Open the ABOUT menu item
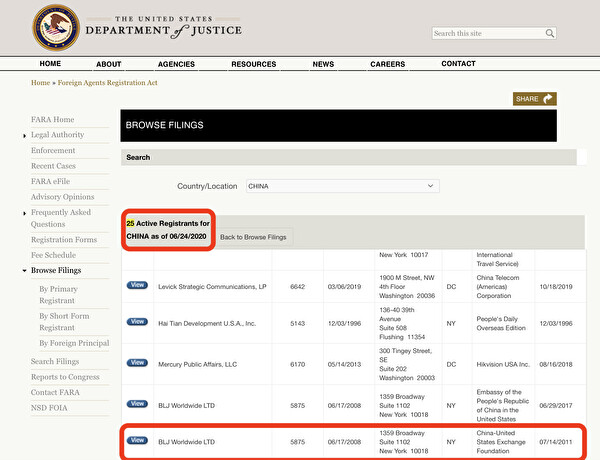The image size is (600, 460). coord(109,64)
